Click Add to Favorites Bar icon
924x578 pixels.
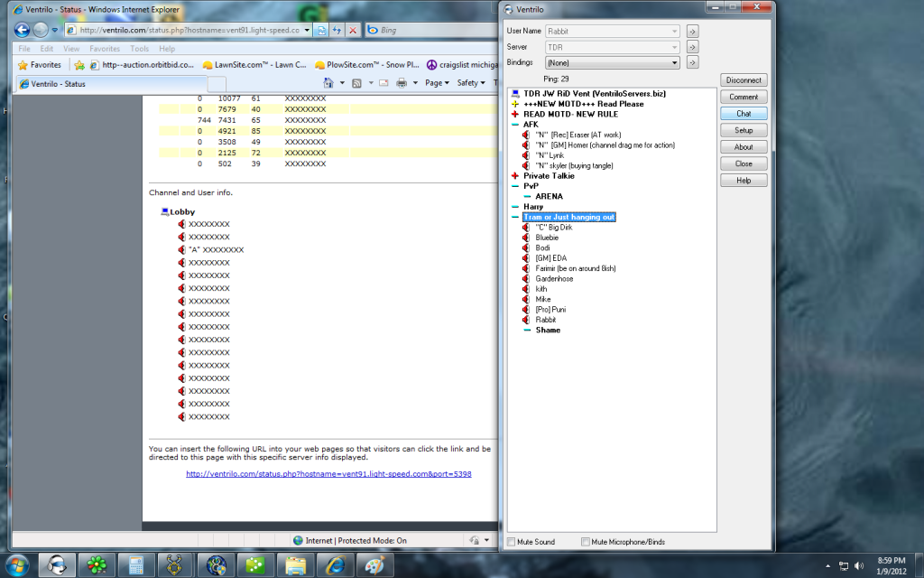point(79,65)
